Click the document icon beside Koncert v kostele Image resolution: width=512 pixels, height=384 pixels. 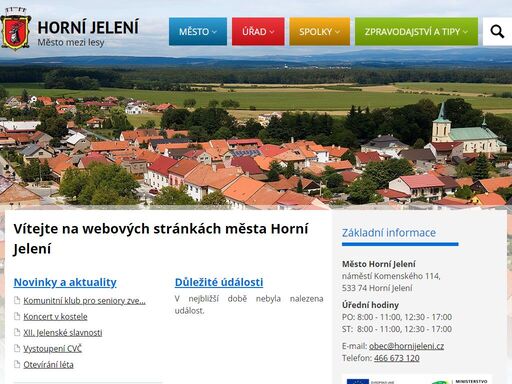tap(17, 316)
